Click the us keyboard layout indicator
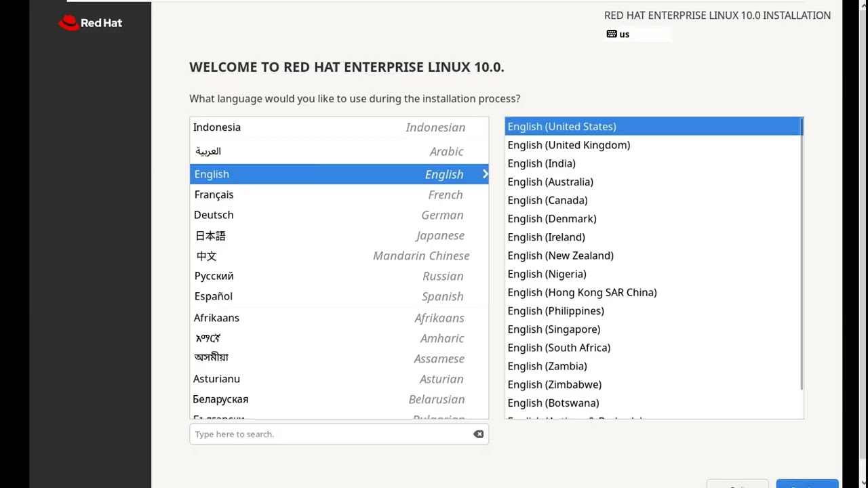 click(638, 34)
